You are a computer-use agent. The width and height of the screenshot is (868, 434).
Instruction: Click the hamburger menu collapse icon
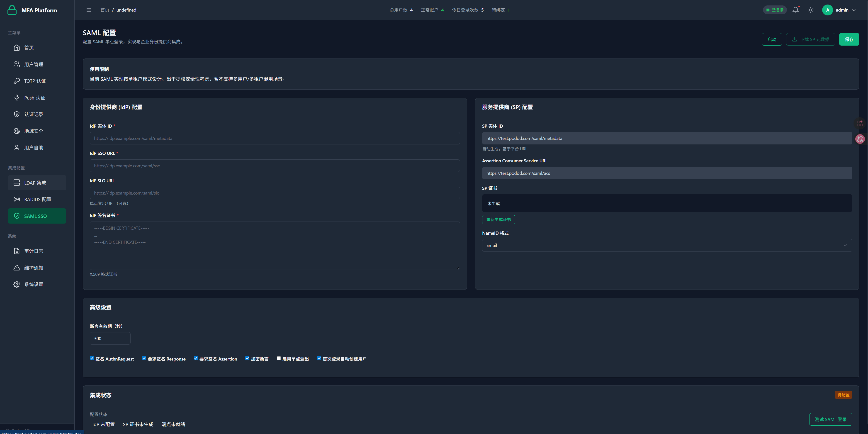89,10
